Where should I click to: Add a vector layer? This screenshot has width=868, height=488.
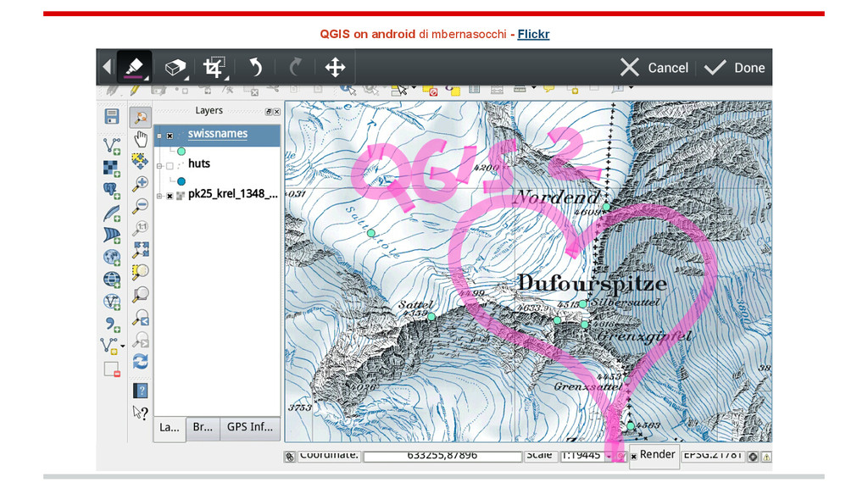coord(112,146)
